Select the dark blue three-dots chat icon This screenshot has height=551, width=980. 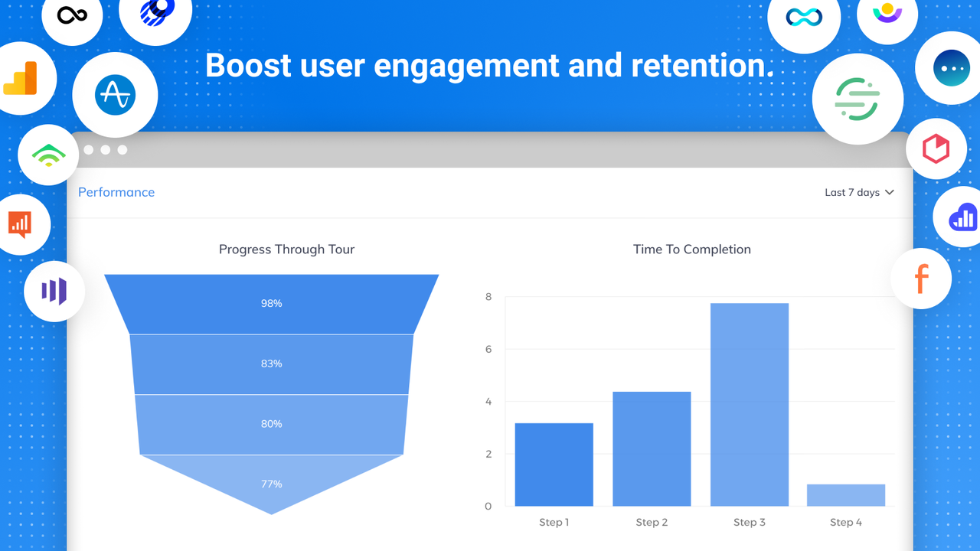[952, 69]
